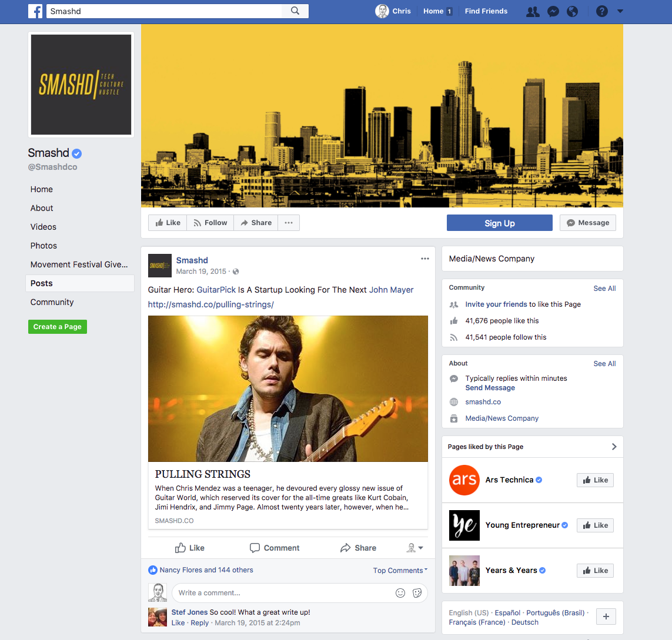This screenshot has height=640, width=672.
Task: Click Chris profile avatar in top bar
Action: (x=382, y=11)
